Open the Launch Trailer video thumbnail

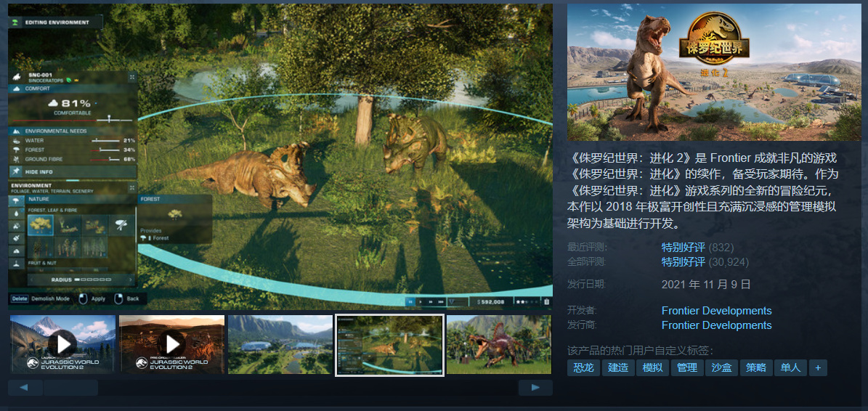[x=62, y=344]
